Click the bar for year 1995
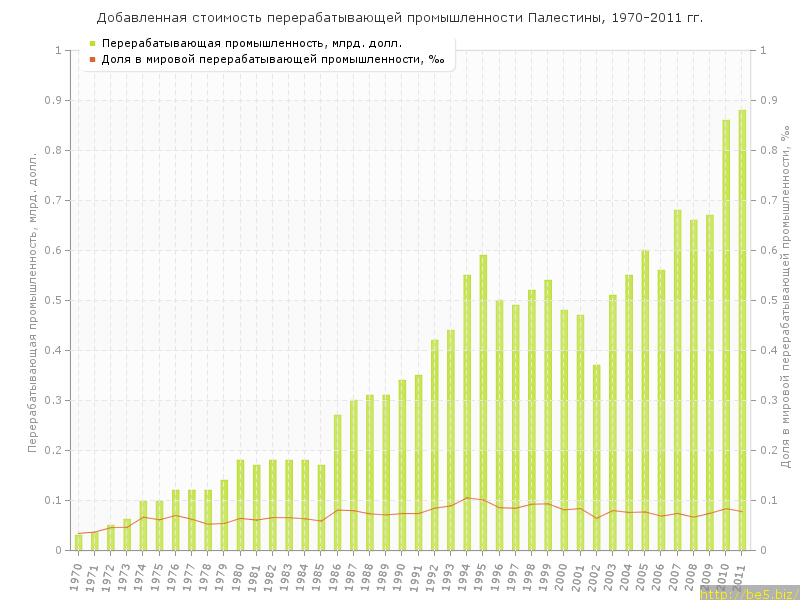800x600 pixels. [483, 402]
